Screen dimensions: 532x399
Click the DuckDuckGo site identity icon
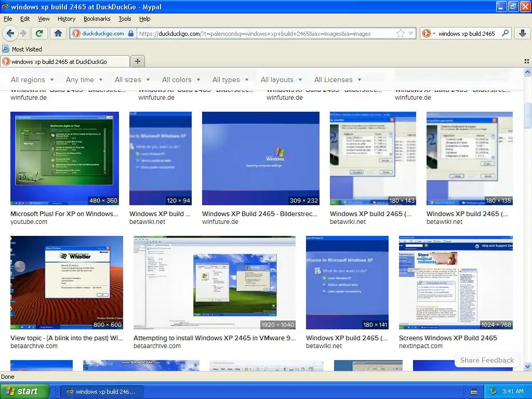click(x=76, y=33)
